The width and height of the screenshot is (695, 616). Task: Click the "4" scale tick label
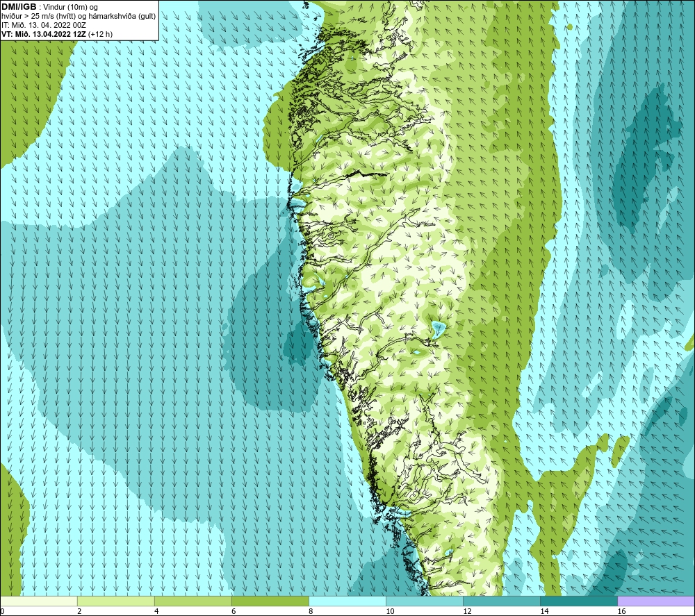pyautogui.click(x=156, y=612)
